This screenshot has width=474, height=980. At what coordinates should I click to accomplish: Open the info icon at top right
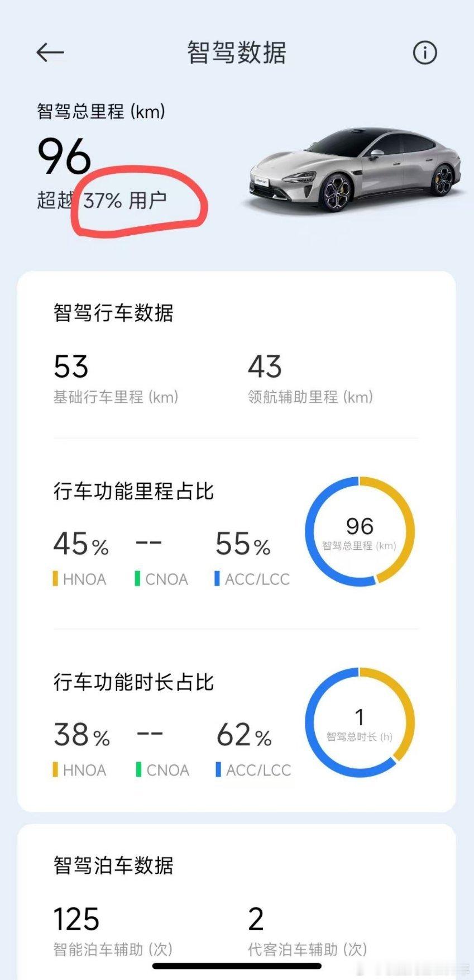[425, 53]
